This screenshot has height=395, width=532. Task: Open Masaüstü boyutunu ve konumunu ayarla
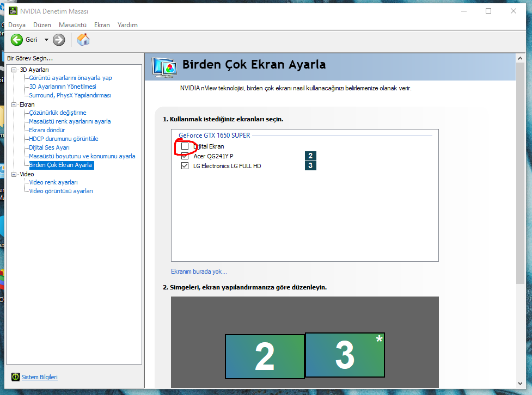click(x=82, y=156)
